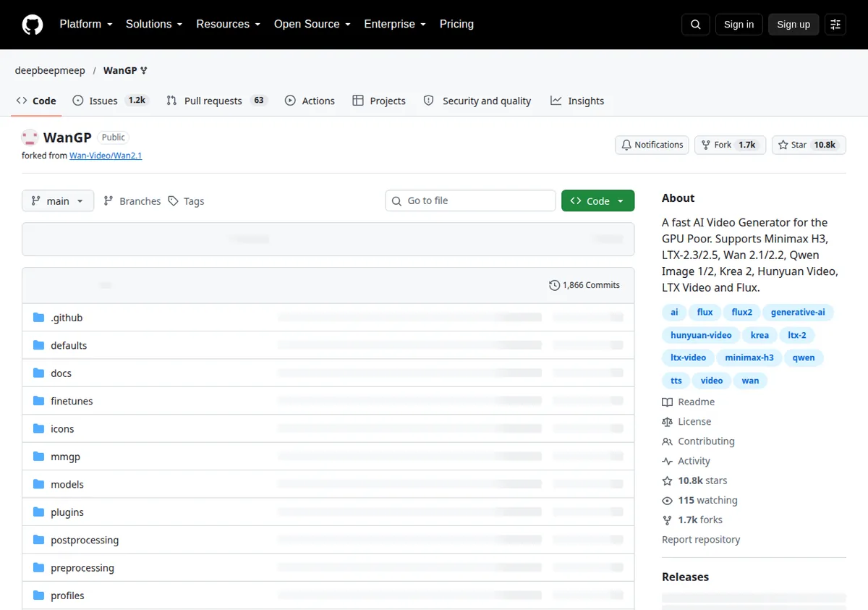The width and height of the screenshot is (868, 610).
Task: Click the Readme book icon
Action: (x=667, y=402)
